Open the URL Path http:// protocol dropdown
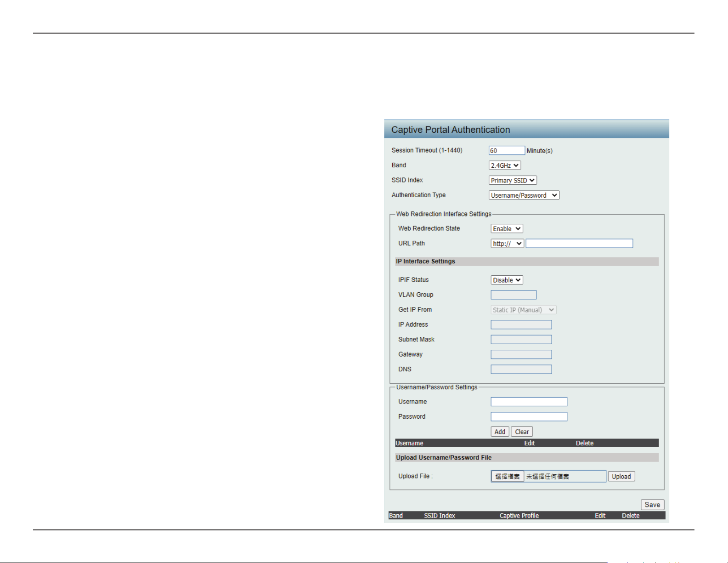The image size is (728, 563). (x=508, y=244)
